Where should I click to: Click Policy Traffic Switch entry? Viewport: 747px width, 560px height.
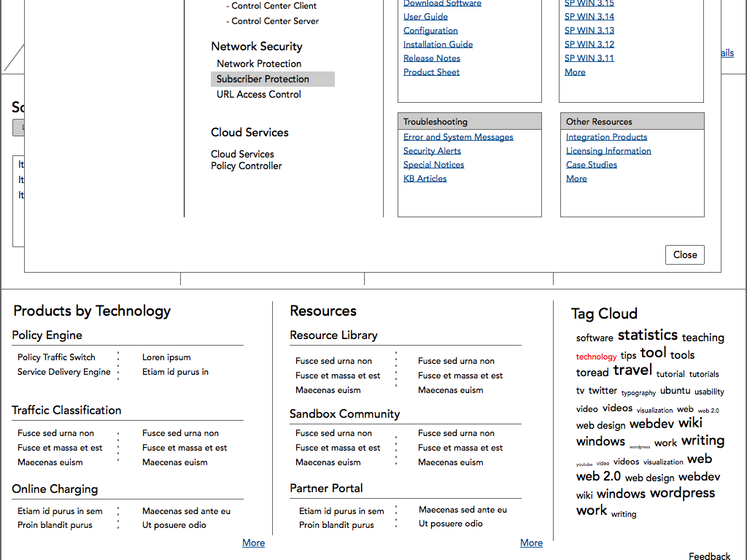pos(56,357)
